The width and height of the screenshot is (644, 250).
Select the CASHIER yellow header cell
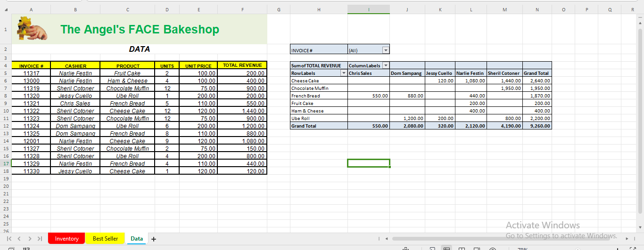(75, 65)
